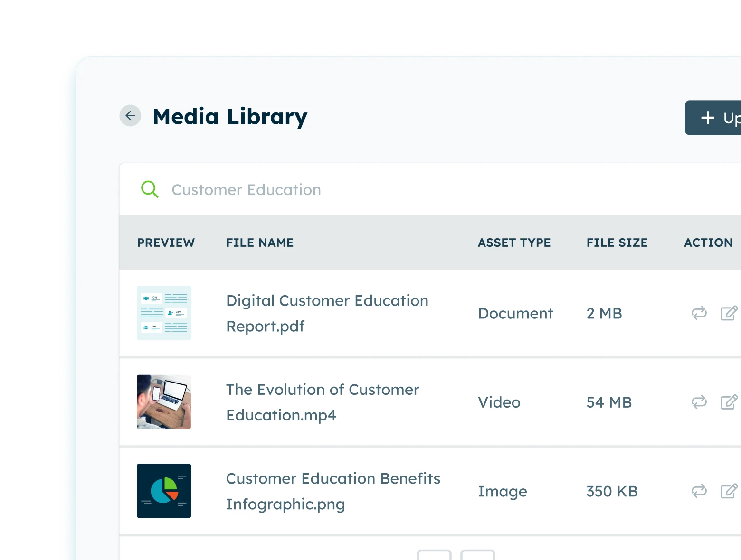Edit The Evolution of Customer Education video

(729, 402)
